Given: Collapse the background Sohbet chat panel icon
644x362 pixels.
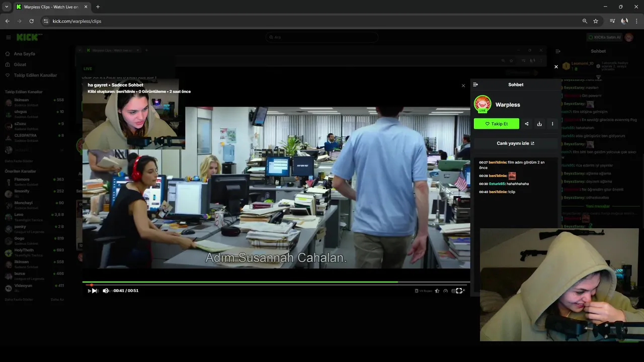Looking at the screenshot, I should click(558, 51).
